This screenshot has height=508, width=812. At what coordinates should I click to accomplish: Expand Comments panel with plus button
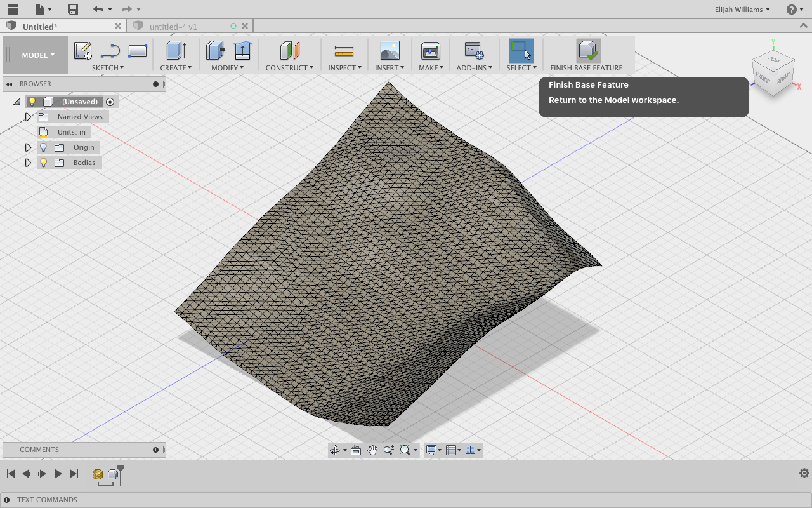(155, 450)
